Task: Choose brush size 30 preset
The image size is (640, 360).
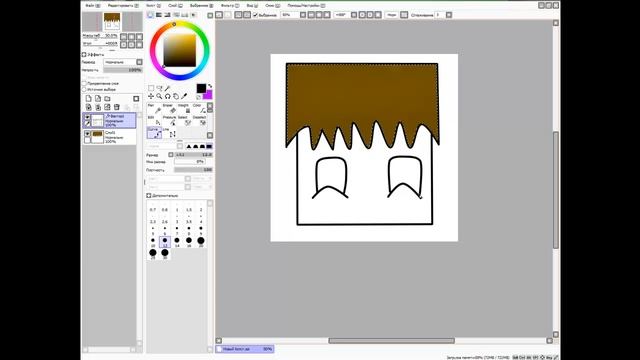Action: pyautogui.click(x=165, y=254)
